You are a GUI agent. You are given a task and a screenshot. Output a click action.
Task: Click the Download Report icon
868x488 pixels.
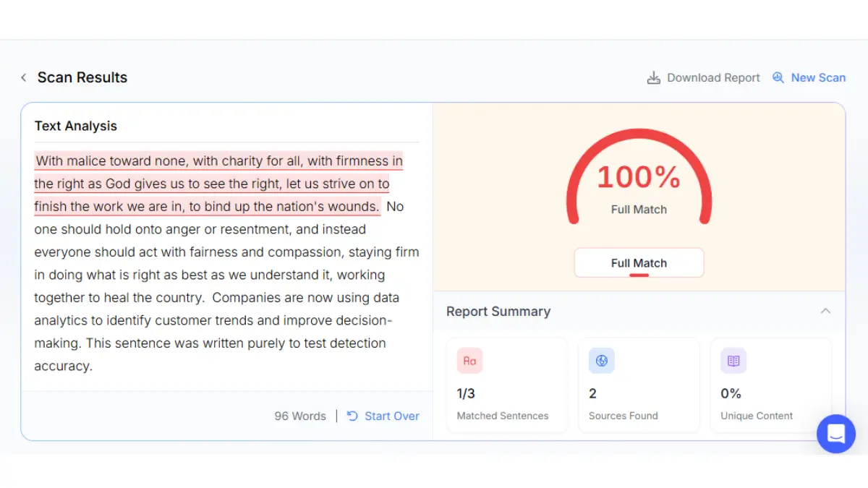[x=653, y=77]
